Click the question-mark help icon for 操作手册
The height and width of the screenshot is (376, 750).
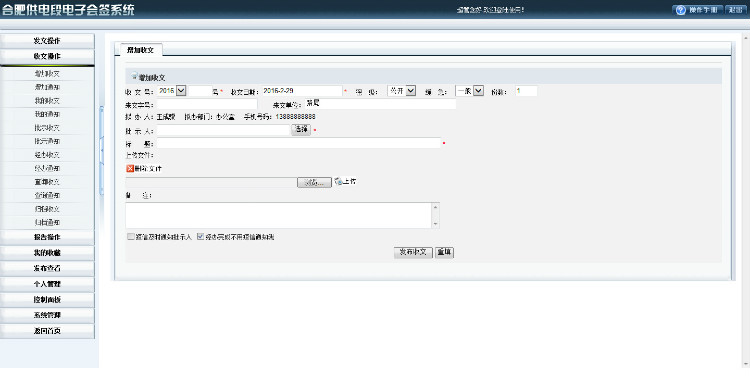[681, 10]
